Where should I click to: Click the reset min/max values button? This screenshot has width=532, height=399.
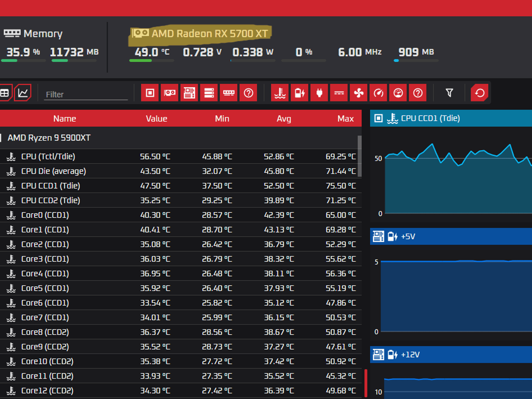pos(480,93)
